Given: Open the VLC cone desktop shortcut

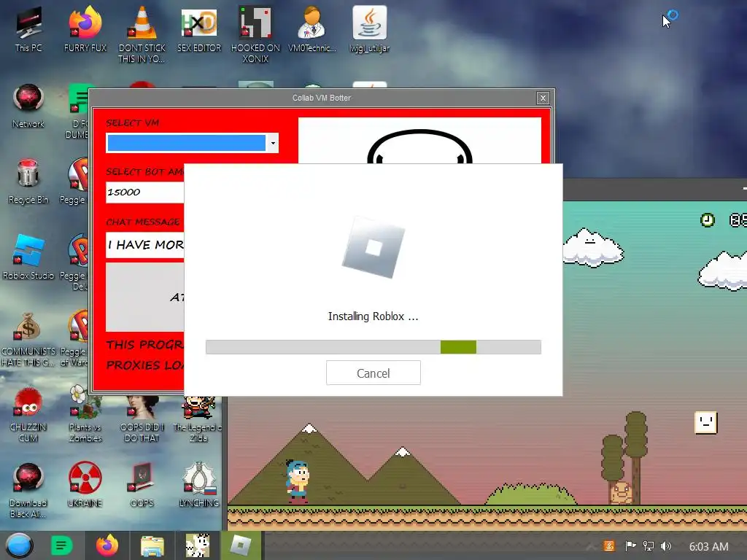Looking at the screenshot, I should (x=142, y=34).
